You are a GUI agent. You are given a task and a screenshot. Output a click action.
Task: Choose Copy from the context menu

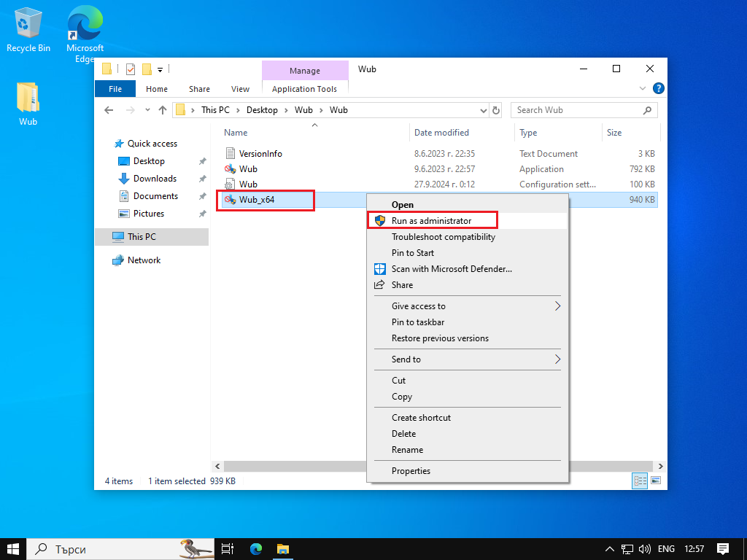[468, 397]
